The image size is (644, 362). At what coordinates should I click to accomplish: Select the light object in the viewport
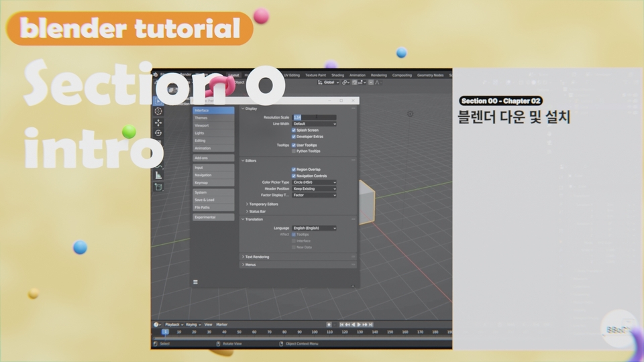410,114
